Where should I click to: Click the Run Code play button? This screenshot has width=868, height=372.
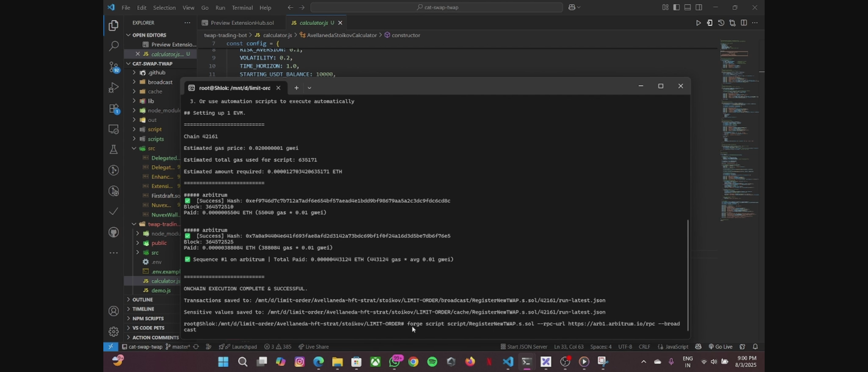(698, 23)
